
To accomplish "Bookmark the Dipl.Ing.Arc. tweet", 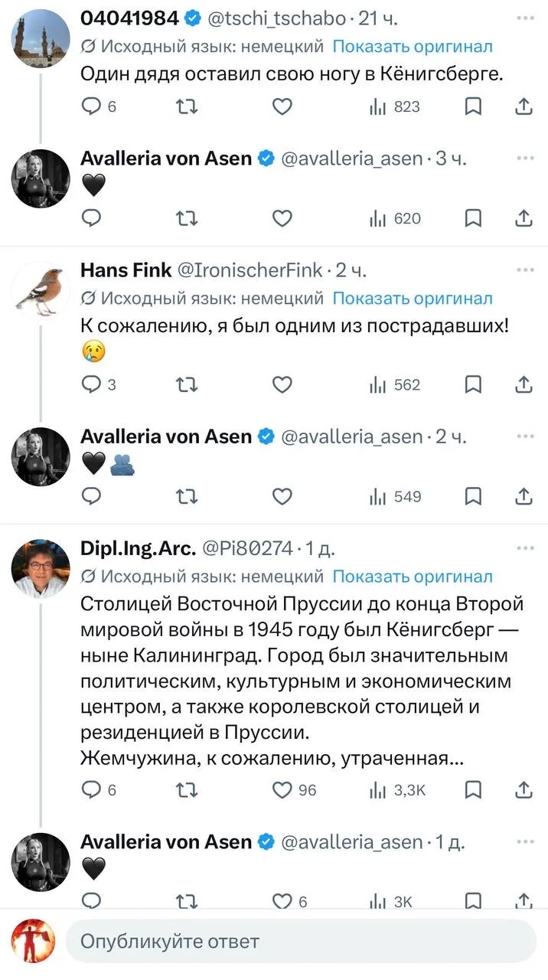I will click(474, 789).
